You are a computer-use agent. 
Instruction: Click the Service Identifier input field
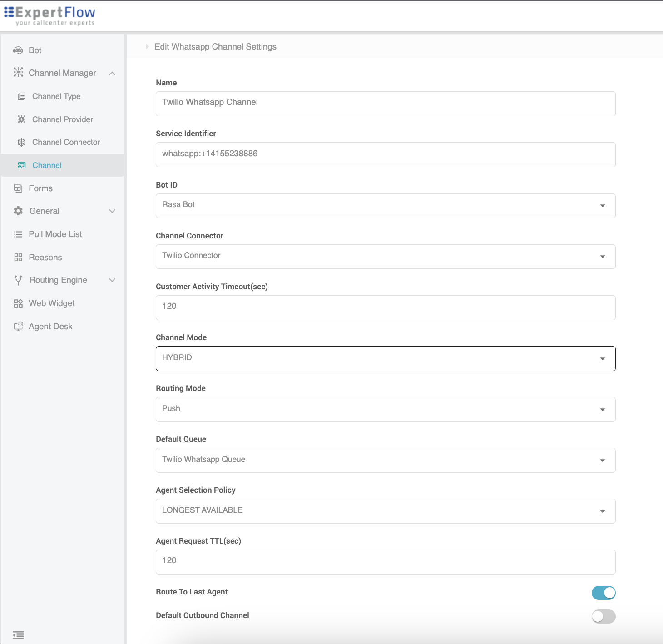[385, 154]
